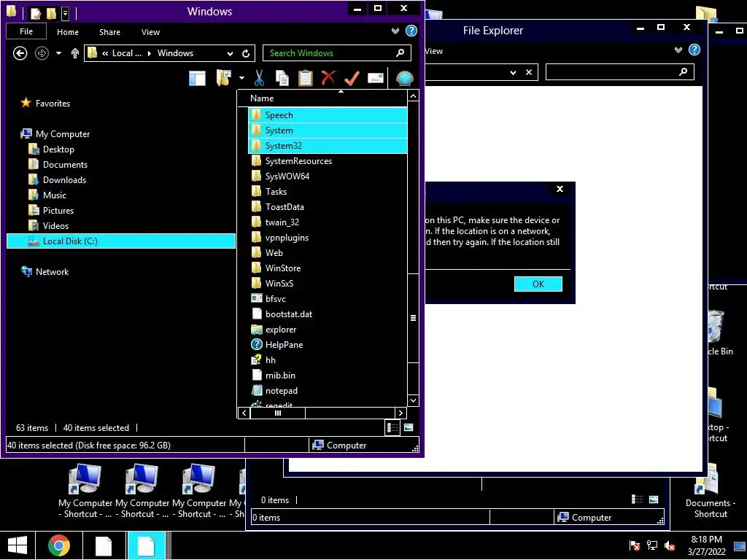
Task: Click the Cut scissors icon in the toolbar
Action: click(x=259, y=78)
